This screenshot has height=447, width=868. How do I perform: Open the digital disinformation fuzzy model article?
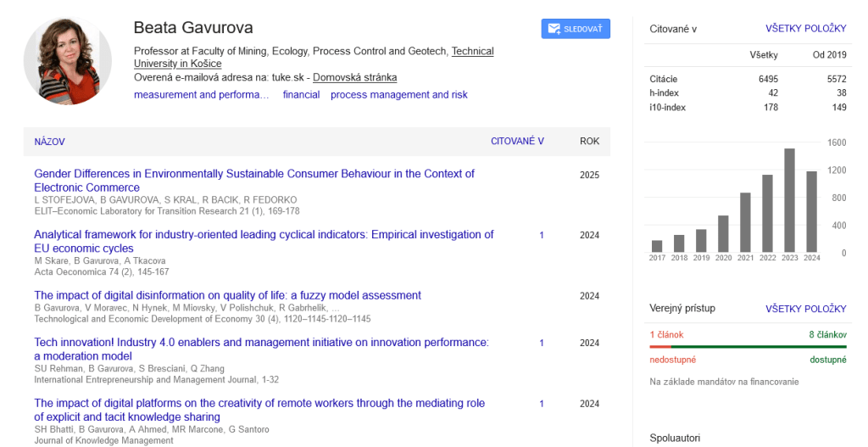227,295
